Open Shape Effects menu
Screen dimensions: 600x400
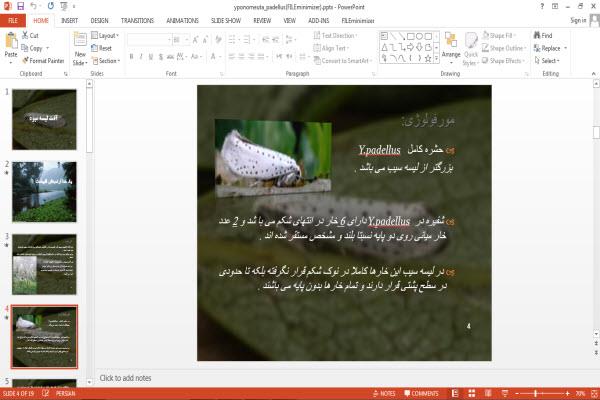click(x=503, y=60)
